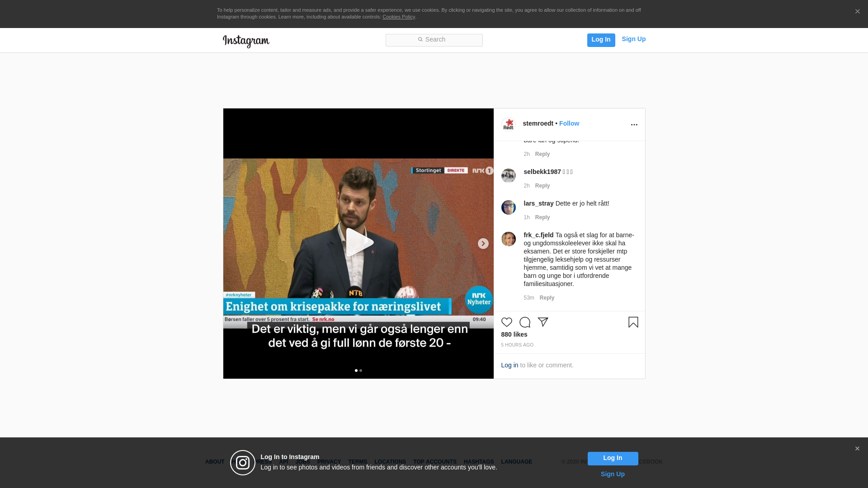Share post with paper plane icon
The width and height of the screenshot is (868, 488).
point(543,322)
